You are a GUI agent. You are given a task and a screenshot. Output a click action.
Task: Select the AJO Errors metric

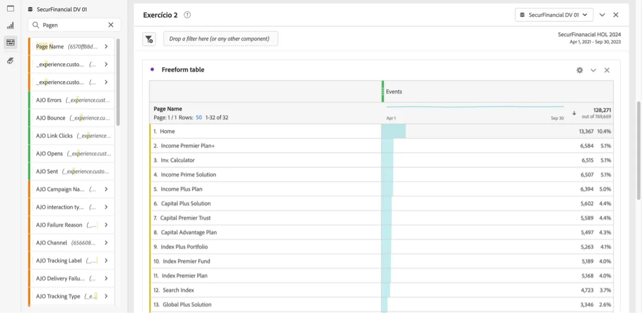click(71, 100)
